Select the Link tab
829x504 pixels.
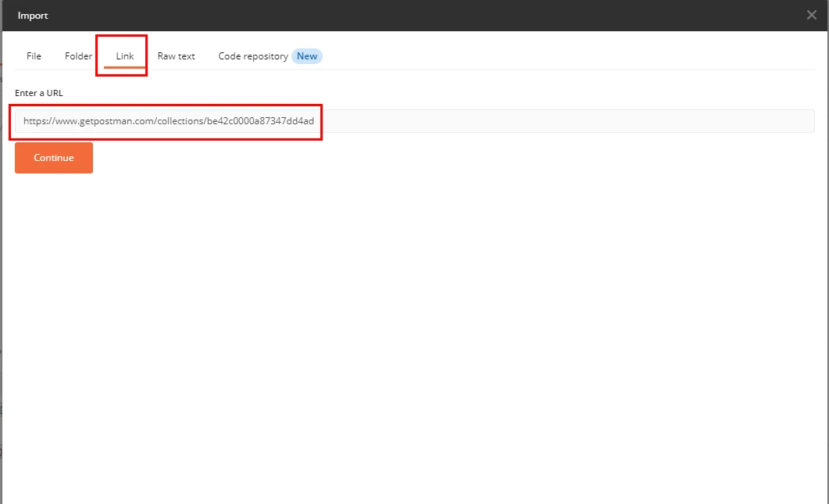(125, 56)
